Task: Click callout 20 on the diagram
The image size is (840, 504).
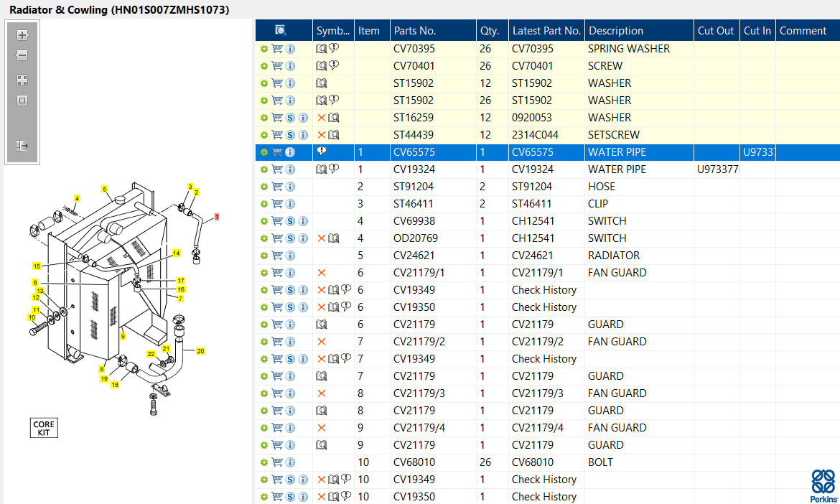Action: 200,351
